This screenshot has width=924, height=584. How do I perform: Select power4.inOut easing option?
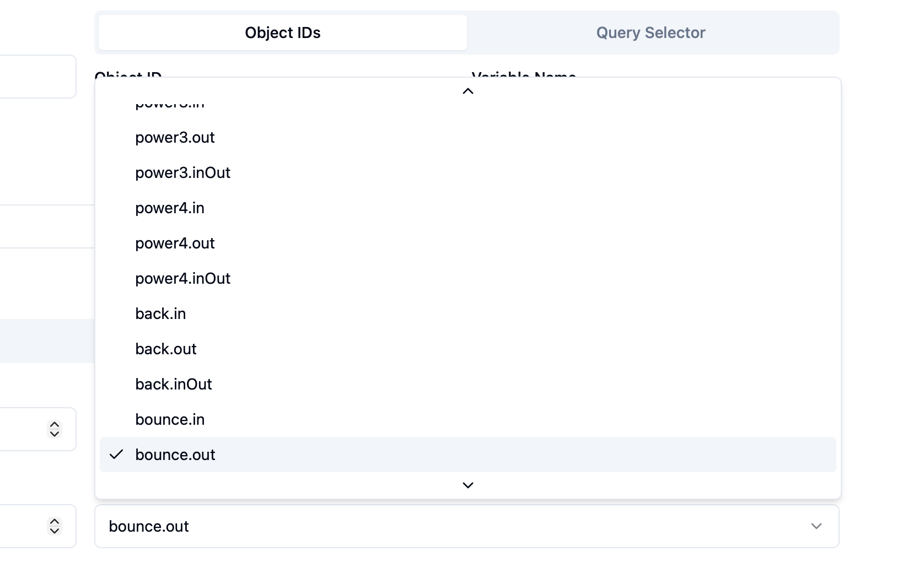(182, 278)
